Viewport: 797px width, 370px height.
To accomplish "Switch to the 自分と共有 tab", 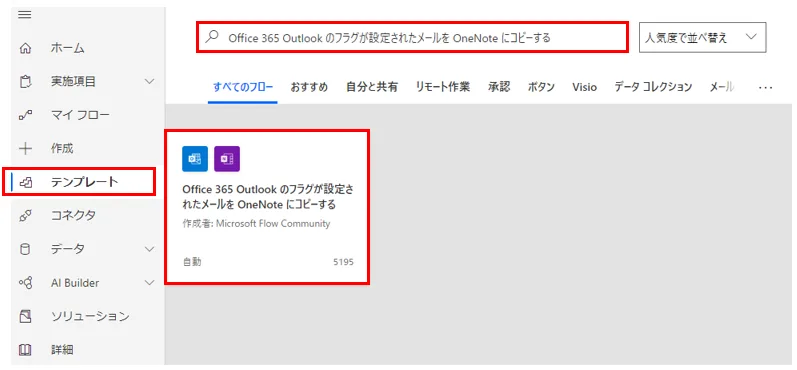I will point(372,87).
